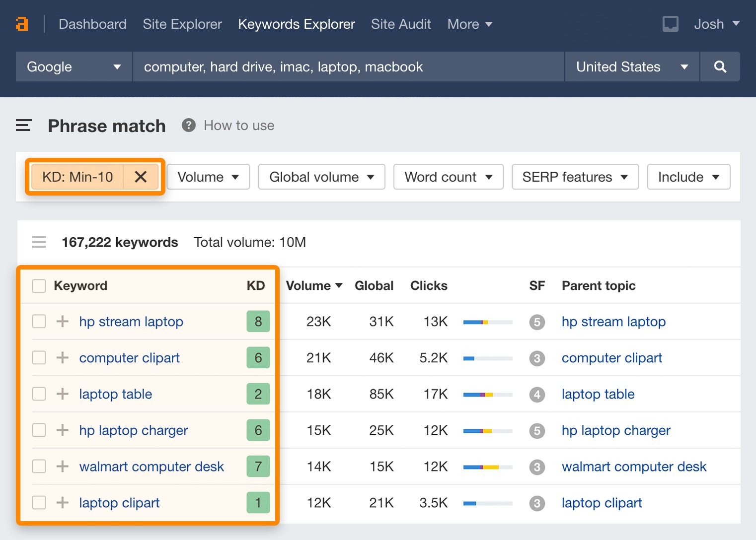This screenshot has width=756, height=540.
Task: Click the list icon next to the keywords count
Action: [x=39, y=242]
